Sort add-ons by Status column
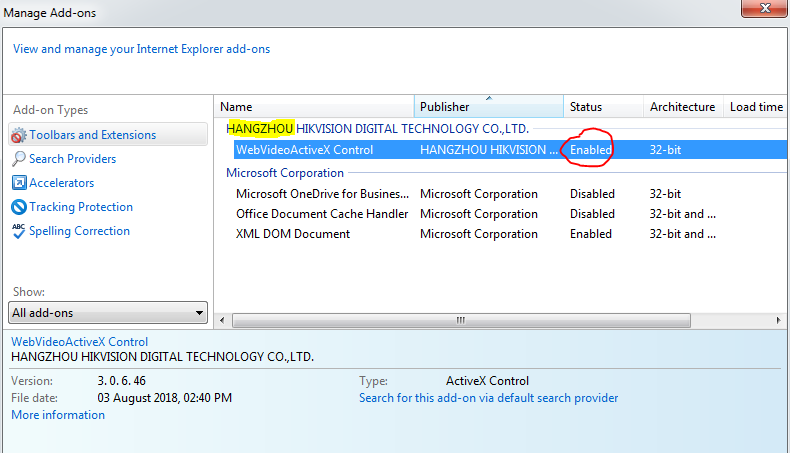The image size is (790, 453). coord(601,107)
